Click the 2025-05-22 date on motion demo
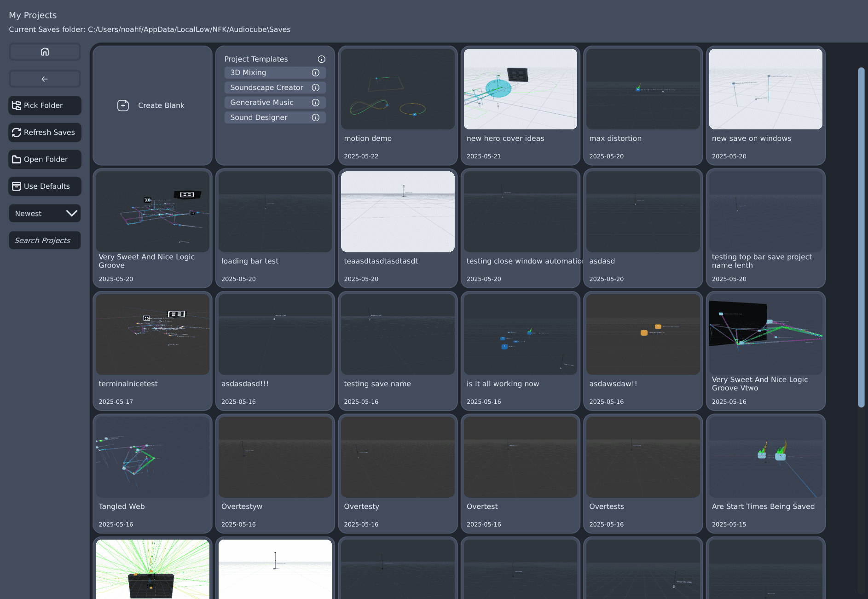 tap(361, 157)
